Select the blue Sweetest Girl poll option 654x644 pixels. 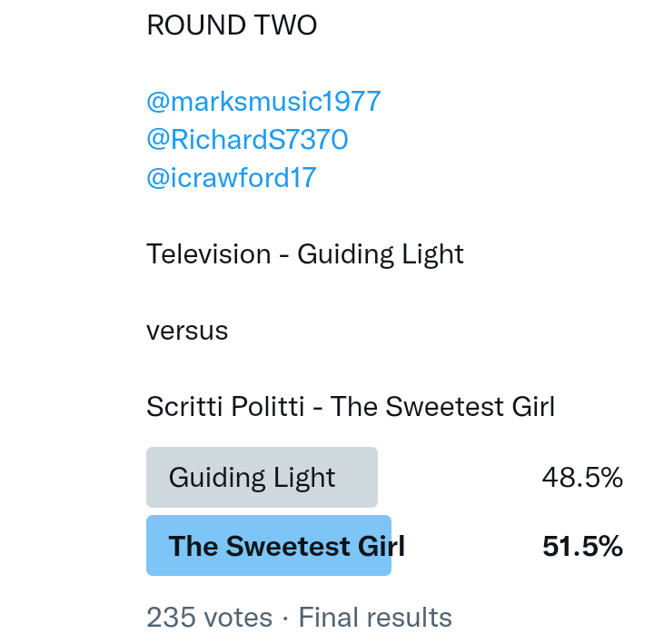269,546
